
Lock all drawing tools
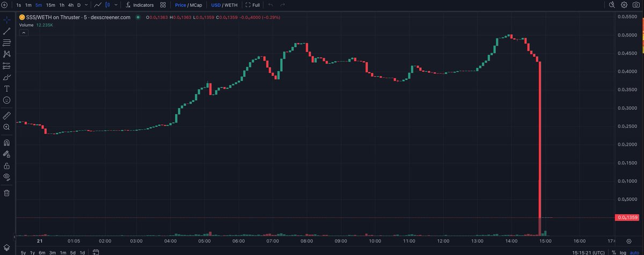6,166
